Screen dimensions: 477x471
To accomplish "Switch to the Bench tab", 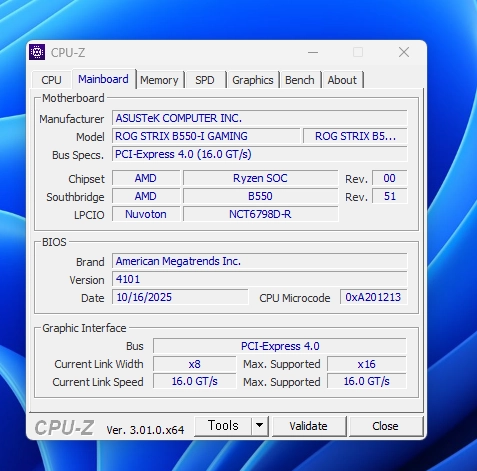I will coord(300,80).
